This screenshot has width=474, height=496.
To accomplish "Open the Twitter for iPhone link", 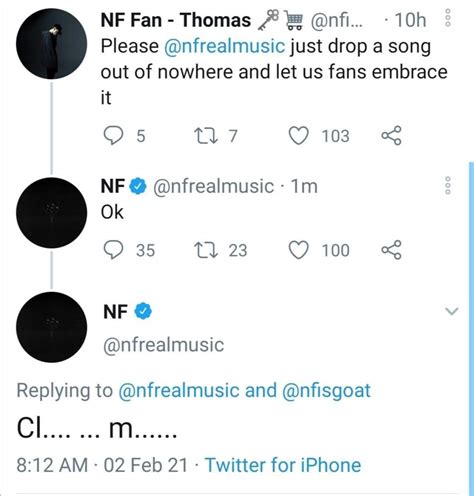I will pos(283,465).
